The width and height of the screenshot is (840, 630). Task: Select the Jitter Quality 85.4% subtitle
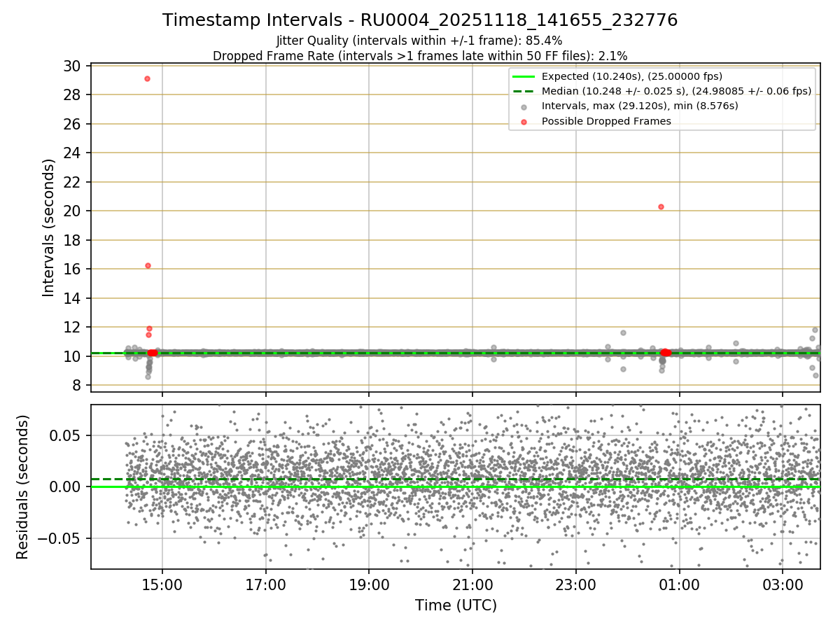pyautogui.click(x=420, y=41)
